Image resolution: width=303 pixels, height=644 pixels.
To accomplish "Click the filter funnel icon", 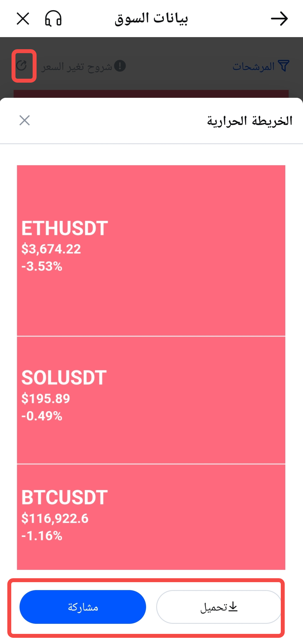I will tap(283, 66).
